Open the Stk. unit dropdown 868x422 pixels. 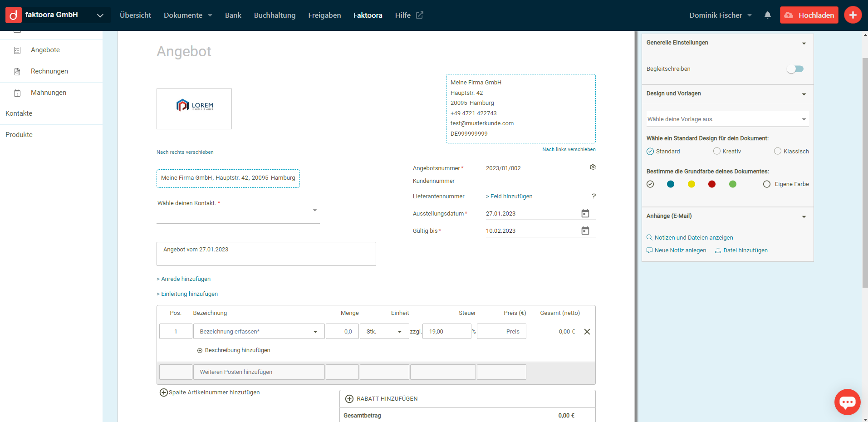pyautogui.click(x=384, y=332)
